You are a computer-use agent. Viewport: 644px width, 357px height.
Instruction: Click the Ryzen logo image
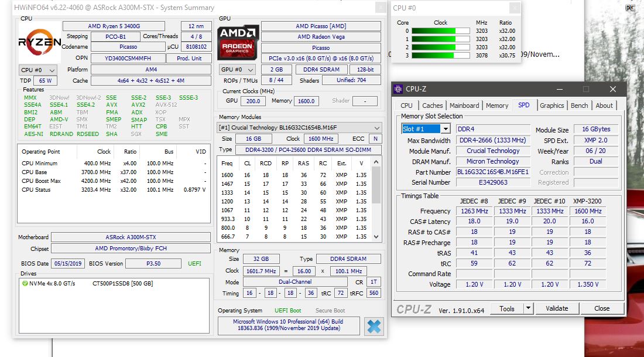click(39, 42)
